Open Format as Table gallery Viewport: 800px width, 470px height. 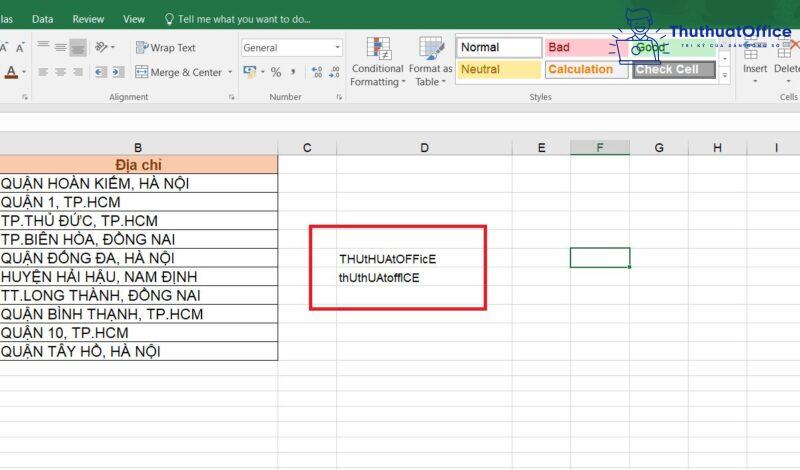(430, 61)
